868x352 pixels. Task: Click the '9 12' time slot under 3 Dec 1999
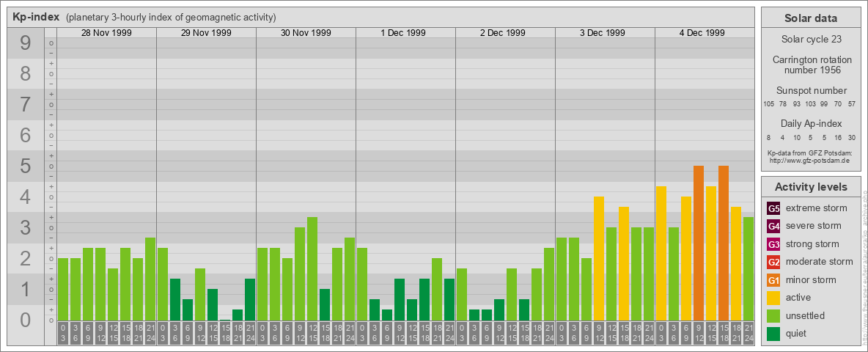(599, 334)
